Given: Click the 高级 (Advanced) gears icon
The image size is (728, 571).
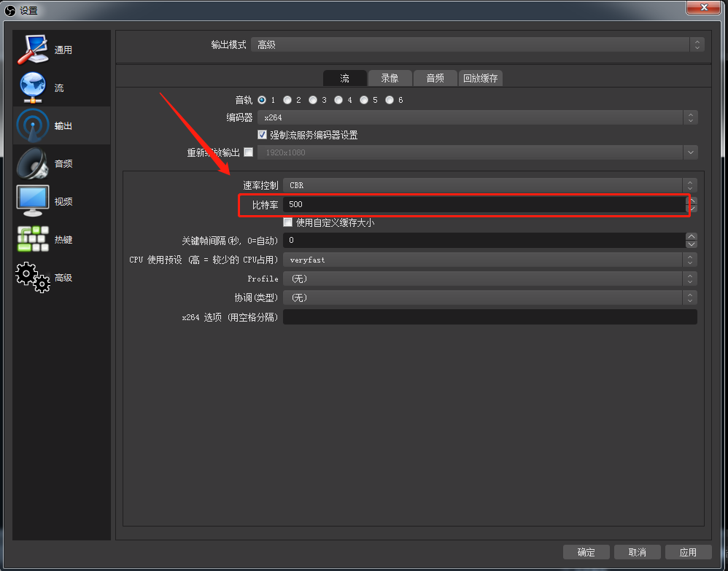Looking at the screenshot, I should 33,277.
